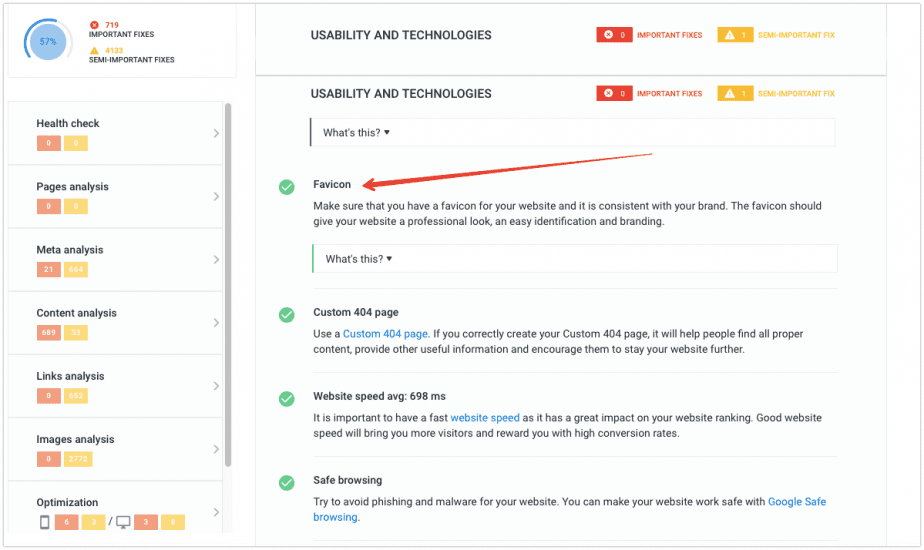
Task: Expand the Health check section chevron
Action: tap(216, 133)
